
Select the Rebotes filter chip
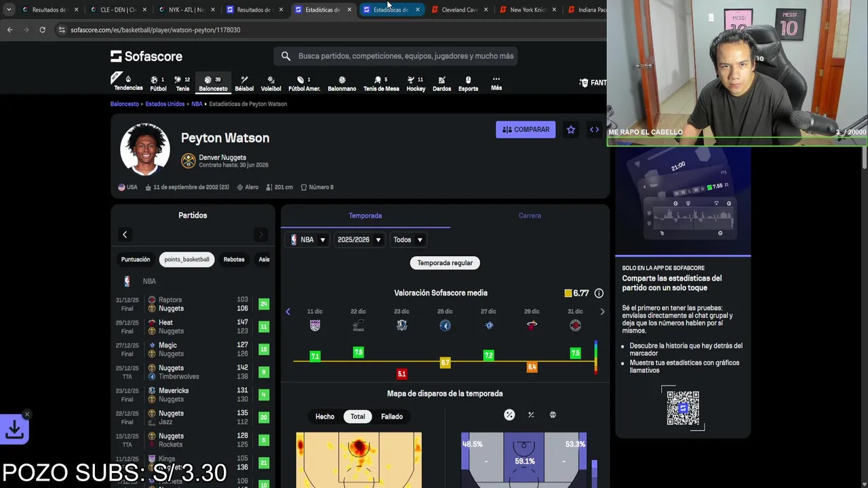[234, 260]
